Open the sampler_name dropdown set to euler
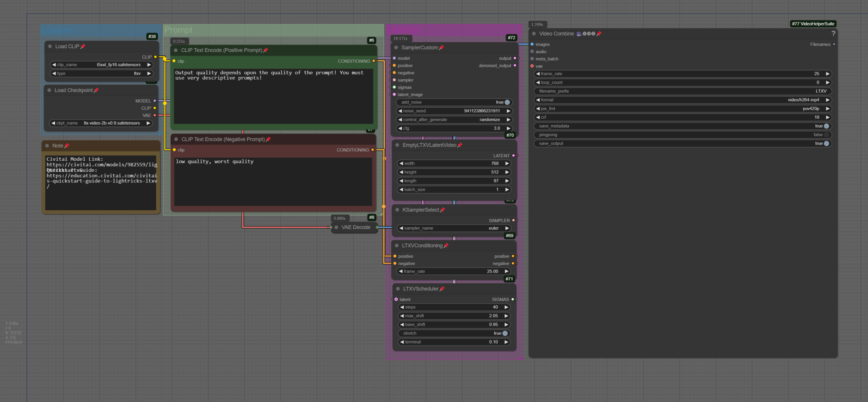868x402 pixels. tap(453, 229)
